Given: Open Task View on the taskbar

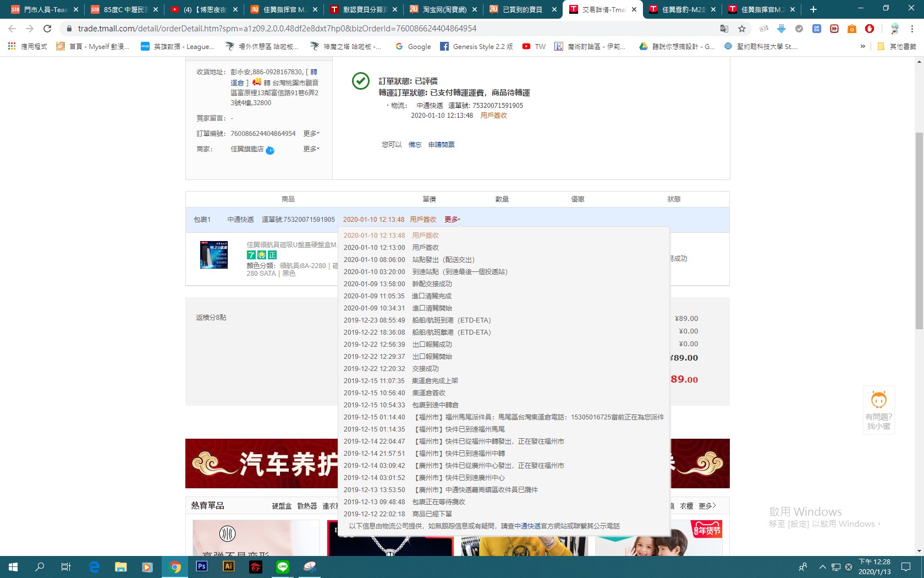Looking at the screenshot, I should click(66, 566).
